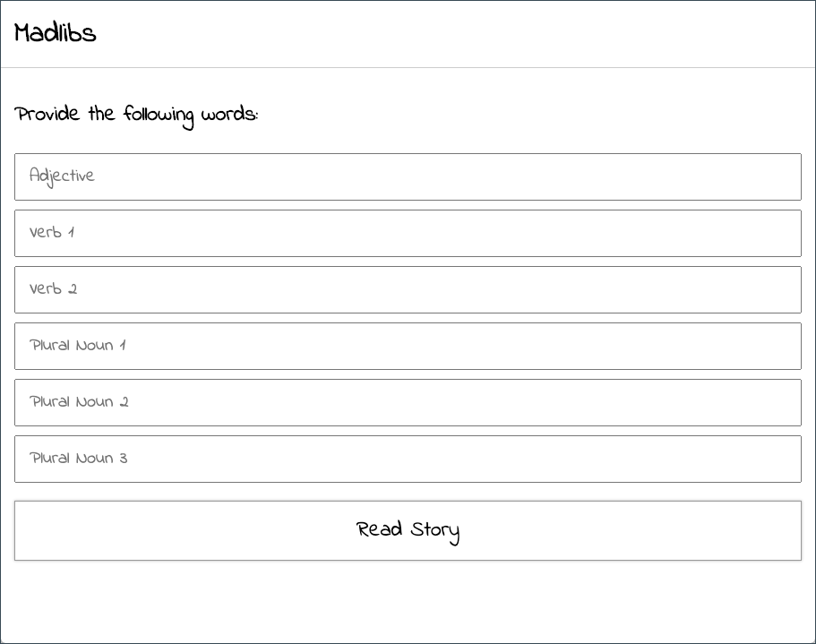This screenshot has width=816, height=644.
Task: Click the page header area
Action: click(408, 32)
